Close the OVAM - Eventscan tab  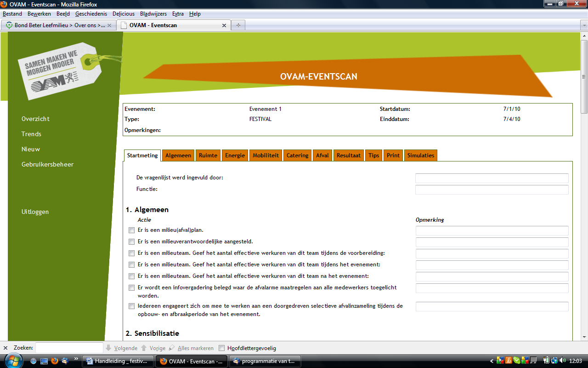(225, 25)
